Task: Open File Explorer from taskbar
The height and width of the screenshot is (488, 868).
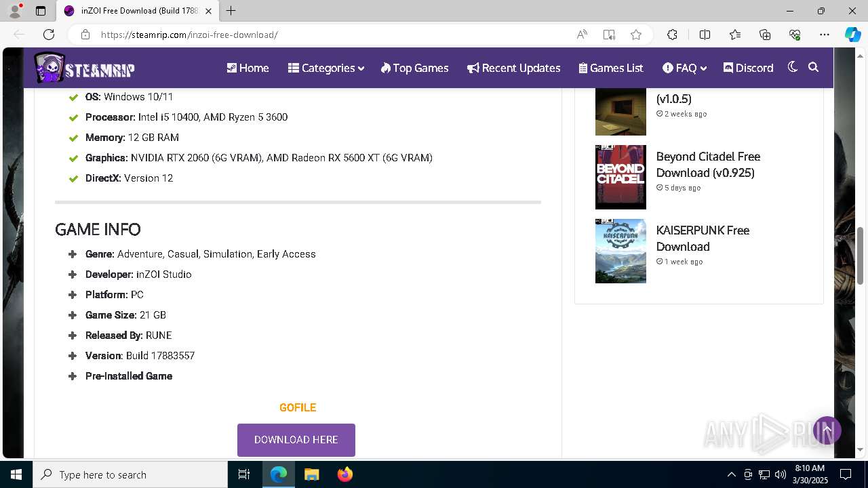Action: 311,474
